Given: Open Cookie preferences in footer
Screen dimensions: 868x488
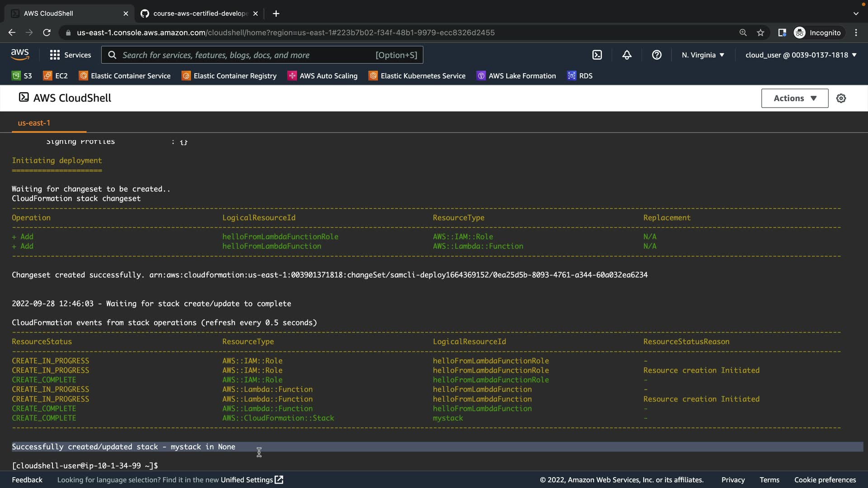Looking at the screenshot, I should click(x=825, y=480).
